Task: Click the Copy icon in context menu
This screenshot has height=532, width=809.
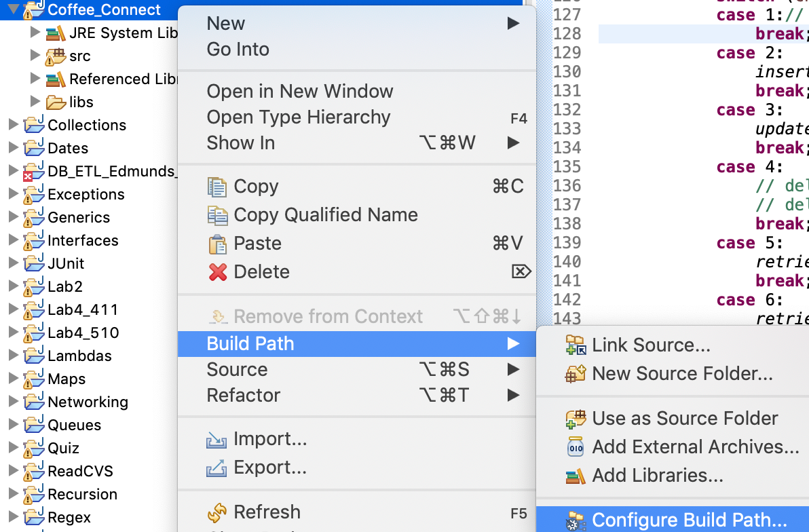Action: click(x=217, y=187)
